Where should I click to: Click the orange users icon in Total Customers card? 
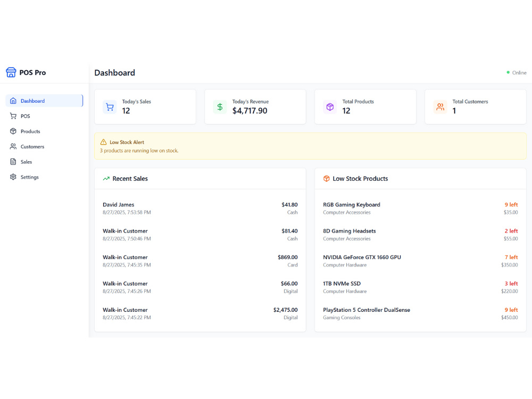click(440, 107)
